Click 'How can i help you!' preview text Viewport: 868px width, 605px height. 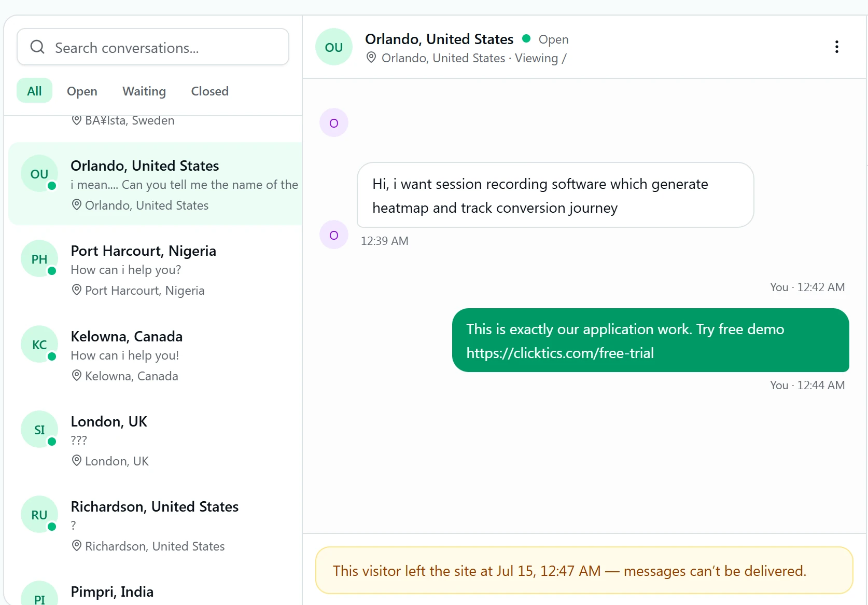[125, 355]
